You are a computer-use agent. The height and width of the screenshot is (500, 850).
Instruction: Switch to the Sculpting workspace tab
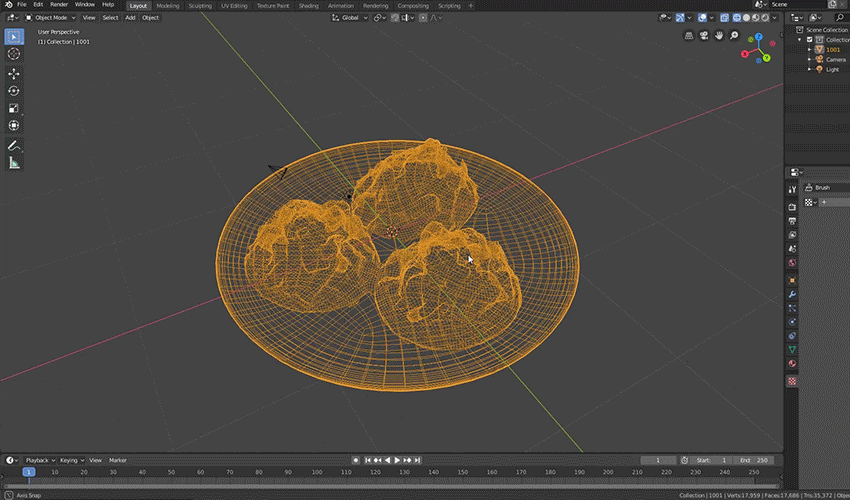pyautogui.click(x=200, y=5)
